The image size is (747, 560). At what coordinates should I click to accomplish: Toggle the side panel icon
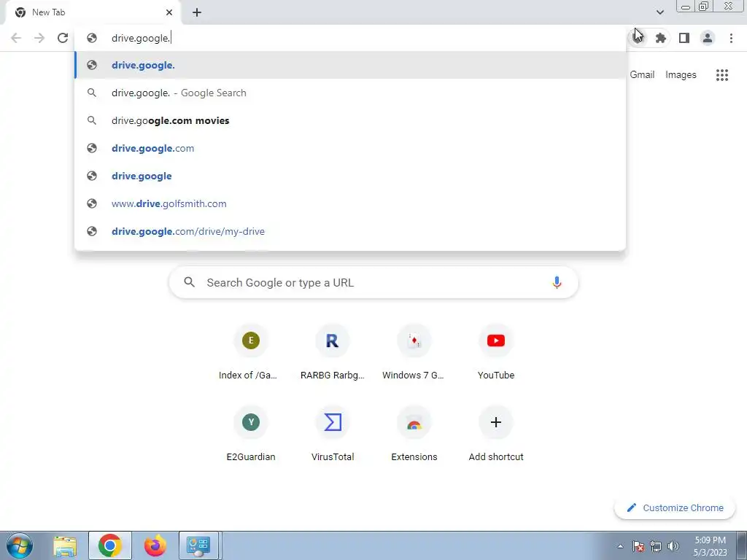click(x=684, y=38)
